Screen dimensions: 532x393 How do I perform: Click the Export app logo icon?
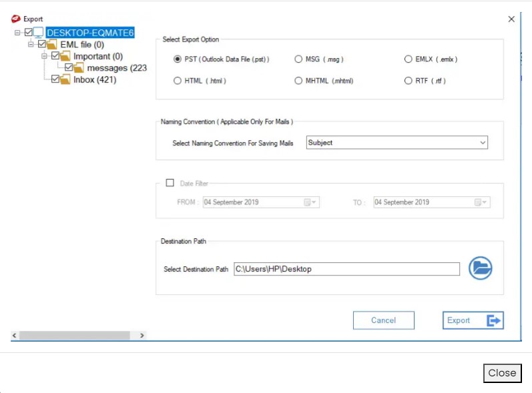click(x=15, y=19)
